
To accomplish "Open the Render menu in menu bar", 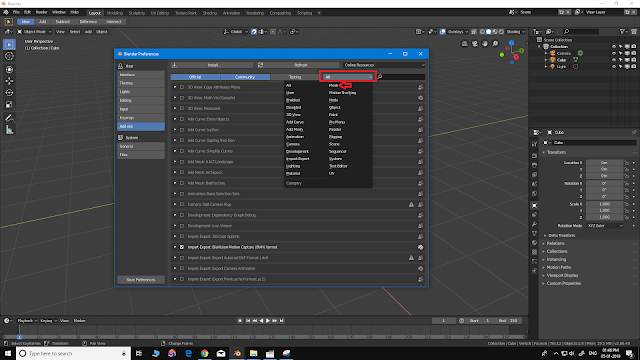I will pos(42,13).
